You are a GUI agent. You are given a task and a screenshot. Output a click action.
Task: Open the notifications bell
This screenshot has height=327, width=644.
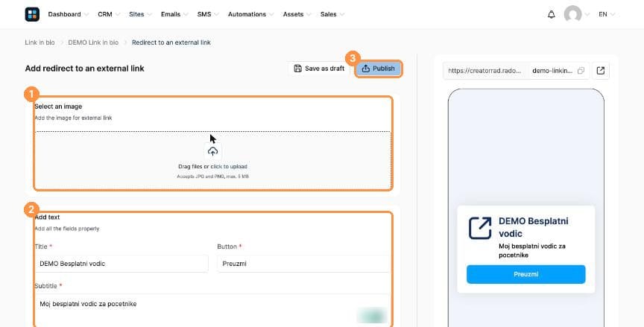tap(551, 14)
